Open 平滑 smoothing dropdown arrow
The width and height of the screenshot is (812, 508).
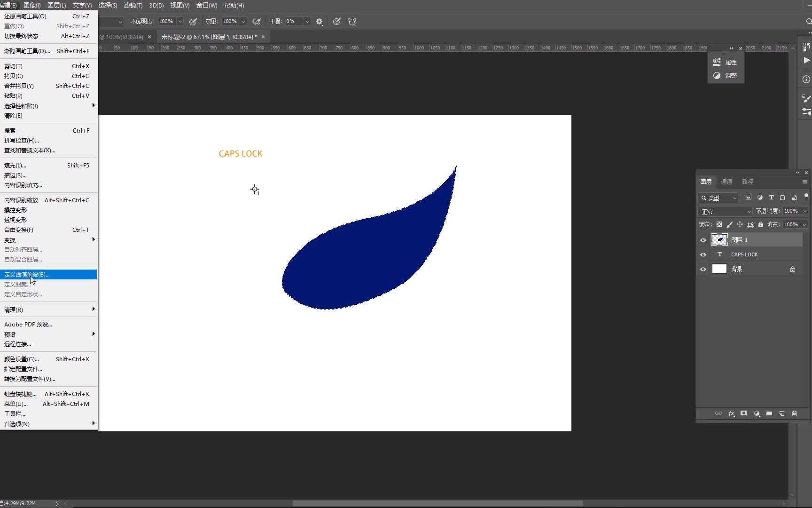click(307, 22)
